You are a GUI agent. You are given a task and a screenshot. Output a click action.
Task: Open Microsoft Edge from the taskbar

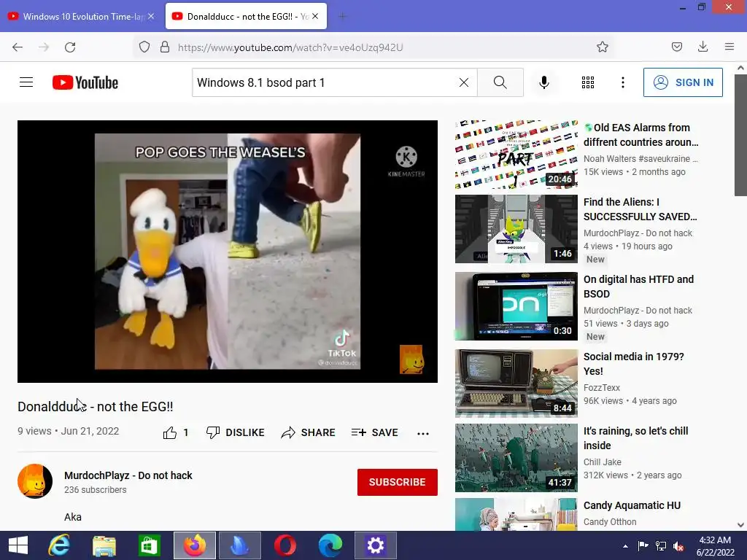(x=330, y=545)
